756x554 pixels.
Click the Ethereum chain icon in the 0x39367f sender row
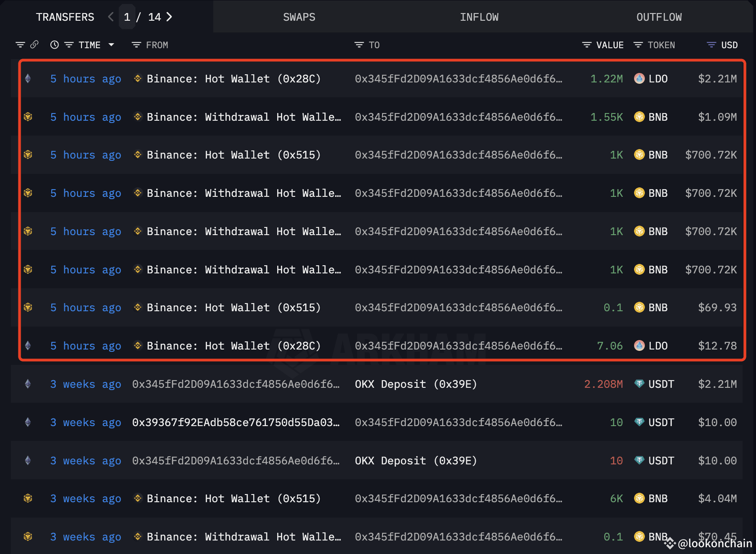[x=28, y=422]
